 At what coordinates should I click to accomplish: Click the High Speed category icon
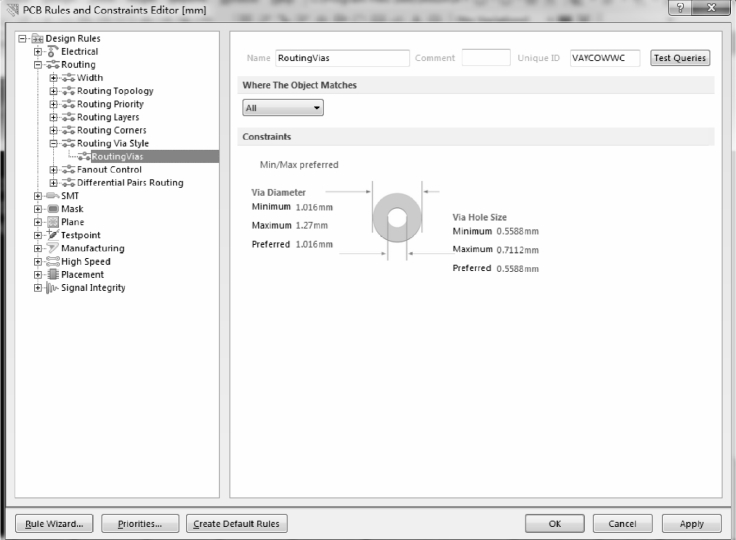pos(53,262)
